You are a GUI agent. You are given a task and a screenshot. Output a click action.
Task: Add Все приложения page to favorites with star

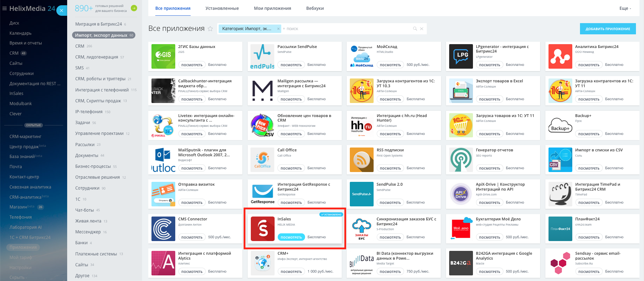pos(210,29)
